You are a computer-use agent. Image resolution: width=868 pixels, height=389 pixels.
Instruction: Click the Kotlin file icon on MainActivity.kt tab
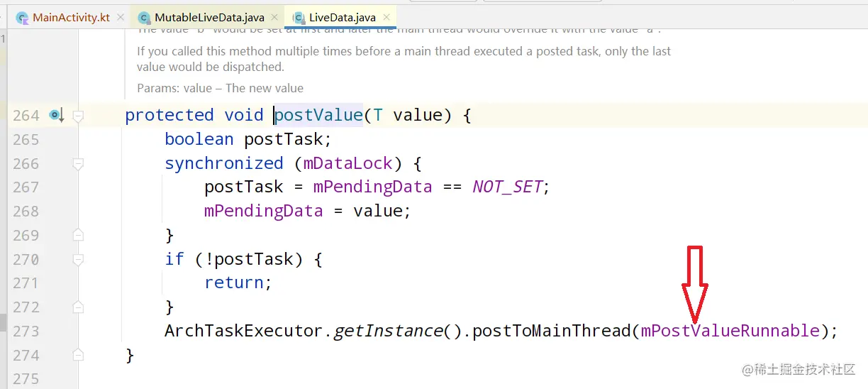point(23,18)
